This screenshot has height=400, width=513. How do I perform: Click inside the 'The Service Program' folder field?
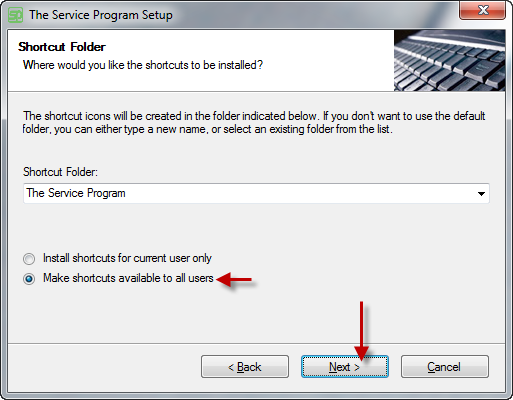256,193
